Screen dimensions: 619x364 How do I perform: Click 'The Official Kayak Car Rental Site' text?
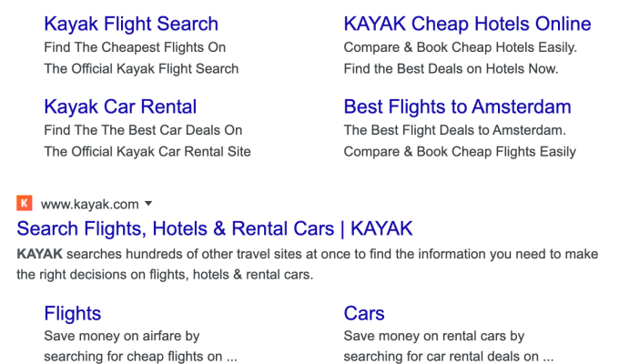[147, 152]
